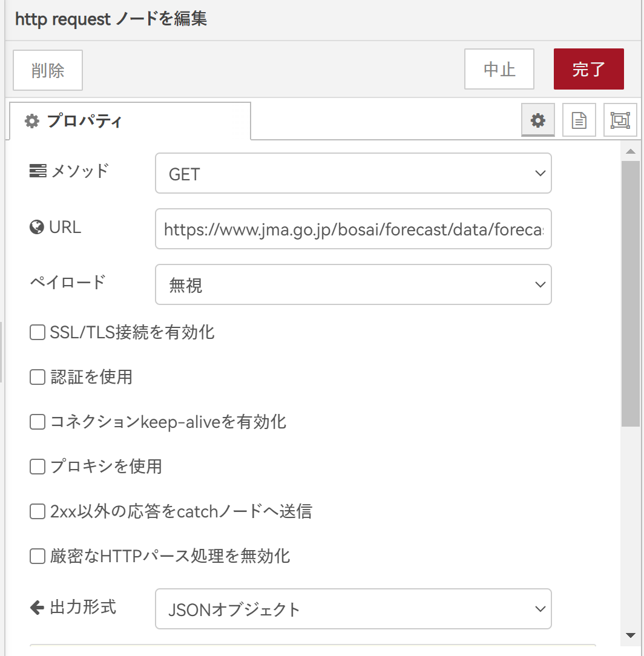Enable コネクションkeep-aliveを有効化
The image size is (644, 656).
[37, 421]
